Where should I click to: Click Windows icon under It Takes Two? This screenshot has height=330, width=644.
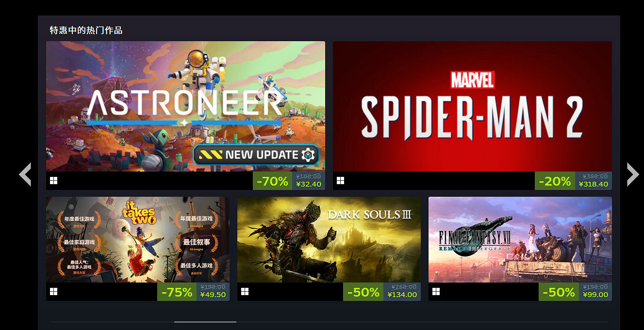[x=53, y=292]
